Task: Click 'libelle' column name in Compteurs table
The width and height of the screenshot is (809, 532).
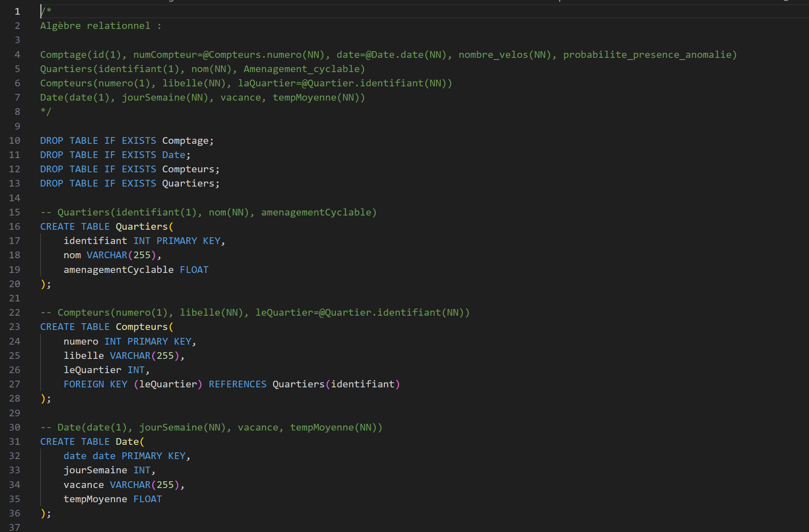Action: click(x=83, y=356)
